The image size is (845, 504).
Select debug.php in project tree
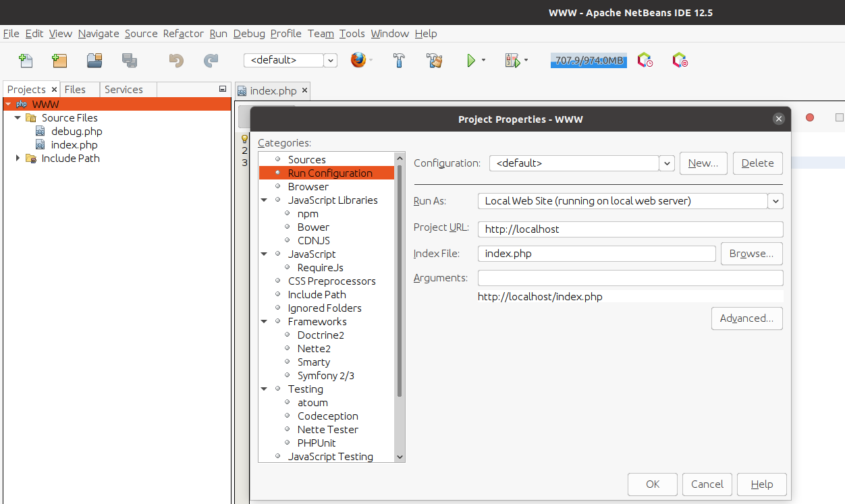(77, 132)
